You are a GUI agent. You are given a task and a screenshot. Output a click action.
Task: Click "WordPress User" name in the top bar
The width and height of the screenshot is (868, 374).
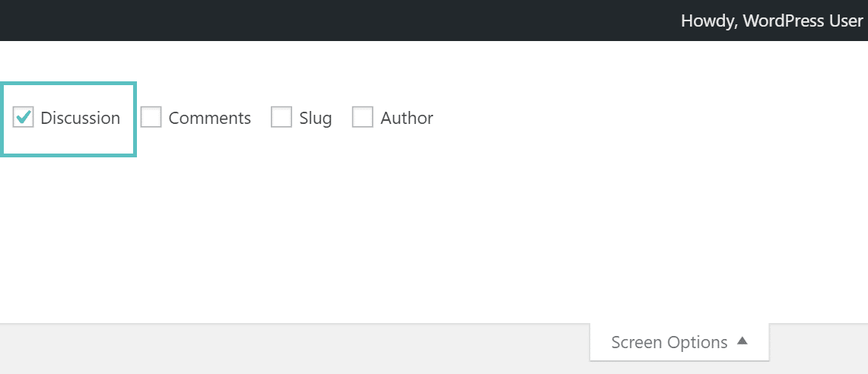pyautogui.click(x=803, y=21)
